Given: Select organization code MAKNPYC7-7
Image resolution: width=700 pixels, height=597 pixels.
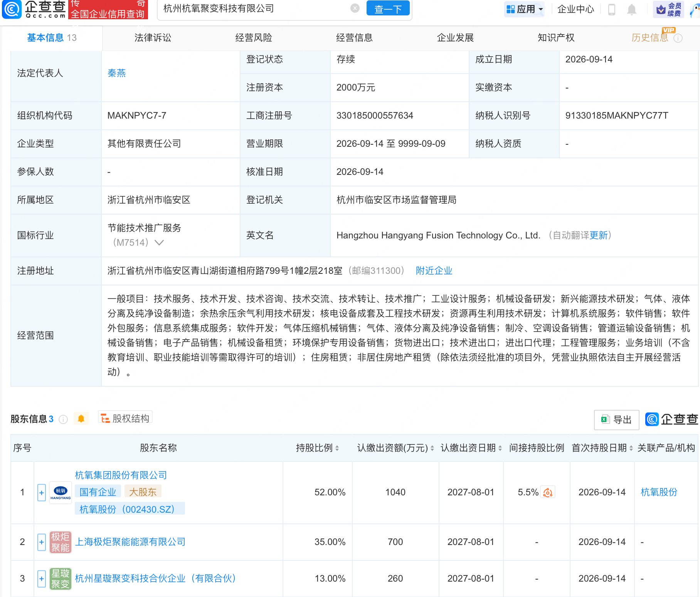Looking at the screenshot, I should click(137, 116).
